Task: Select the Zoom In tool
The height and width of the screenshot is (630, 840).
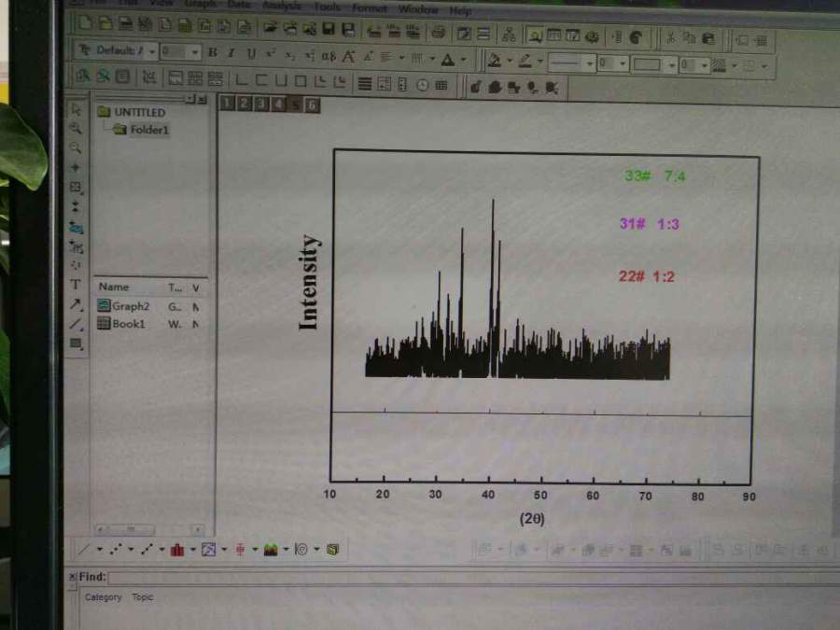Action: (76, 128)
